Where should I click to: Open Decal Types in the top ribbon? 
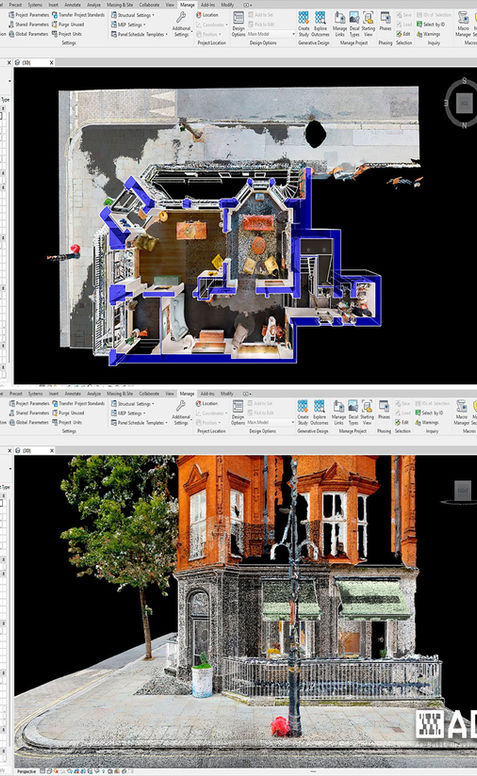pos(354,24)
